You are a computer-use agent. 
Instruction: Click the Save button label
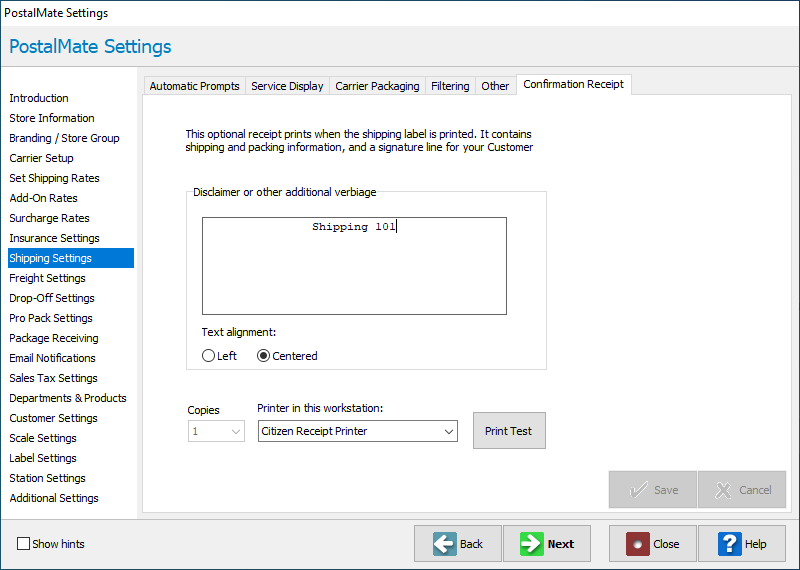click(x=666, y=490)
